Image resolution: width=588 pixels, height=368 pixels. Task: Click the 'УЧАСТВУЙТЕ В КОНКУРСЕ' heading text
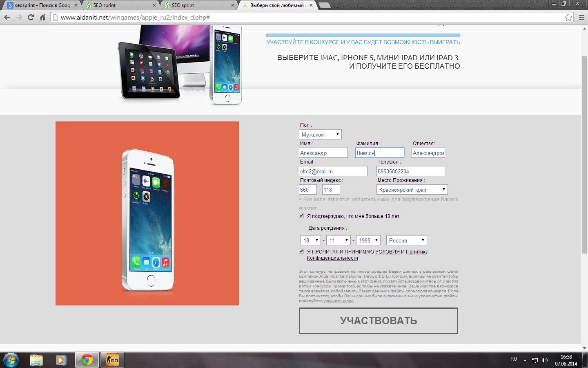363,42
